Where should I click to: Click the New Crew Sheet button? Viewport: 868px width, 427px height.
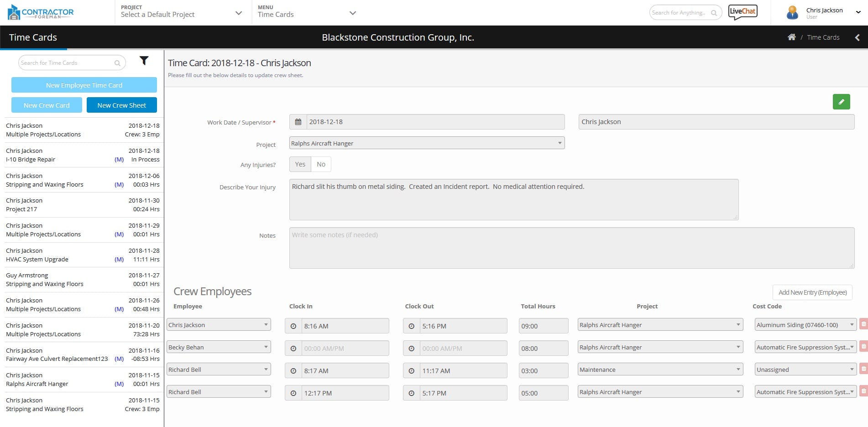click(x=121, y=105)
